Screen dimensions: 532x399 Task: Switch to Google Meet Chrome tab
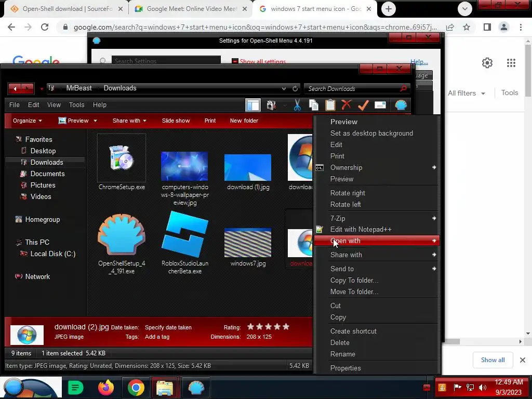[x=191, y=9]
